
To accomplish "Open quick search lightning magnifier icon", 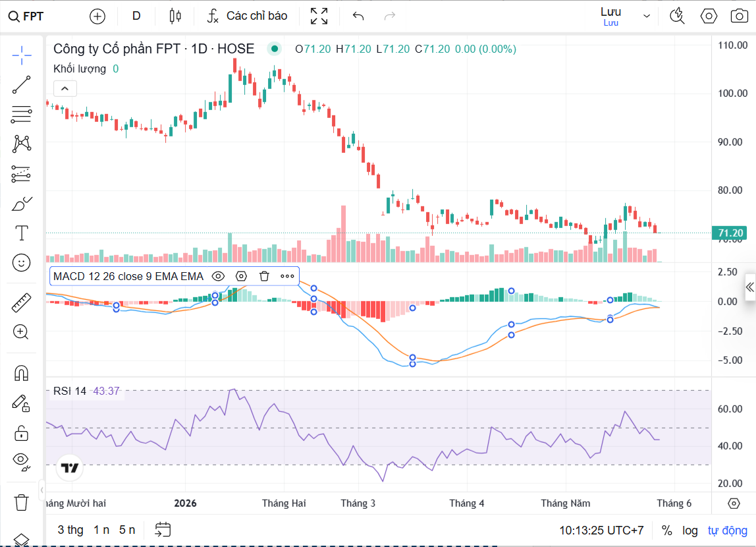I will tap(678, 16).
